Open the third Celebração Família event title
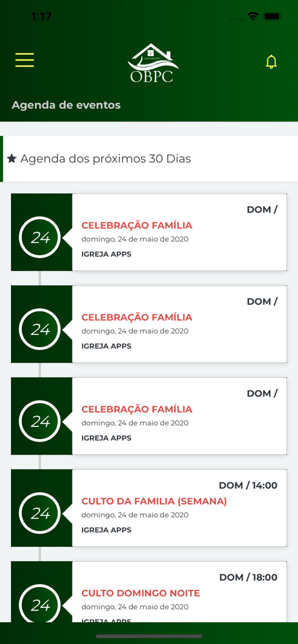 [x=137, y=410]
